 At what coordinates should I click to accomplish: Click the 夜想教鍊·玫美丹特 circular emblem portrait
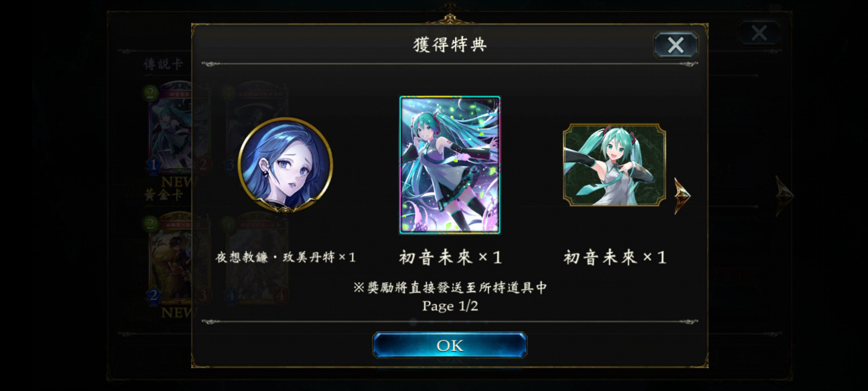pyautogui.click(x=285, y=165)
